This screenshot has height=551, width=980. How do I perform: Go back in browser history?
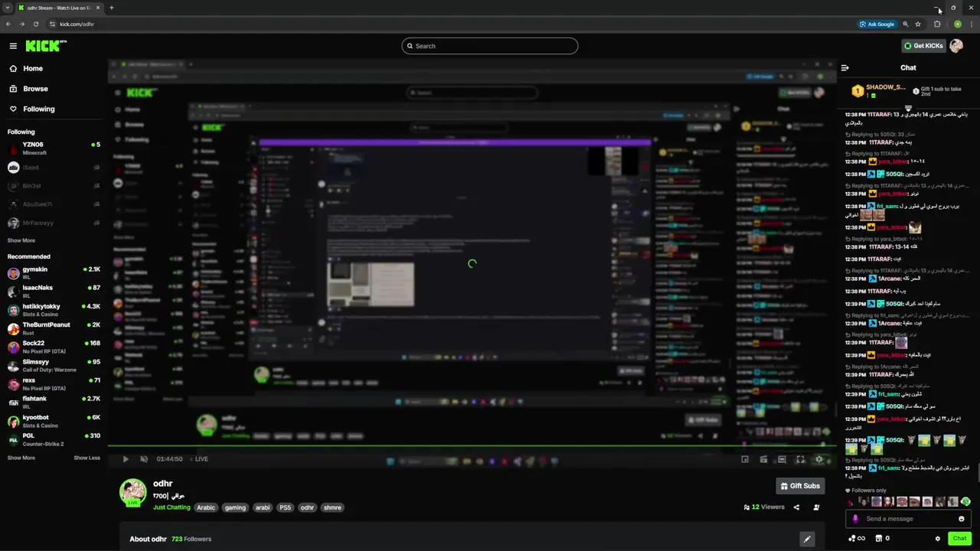8,24
